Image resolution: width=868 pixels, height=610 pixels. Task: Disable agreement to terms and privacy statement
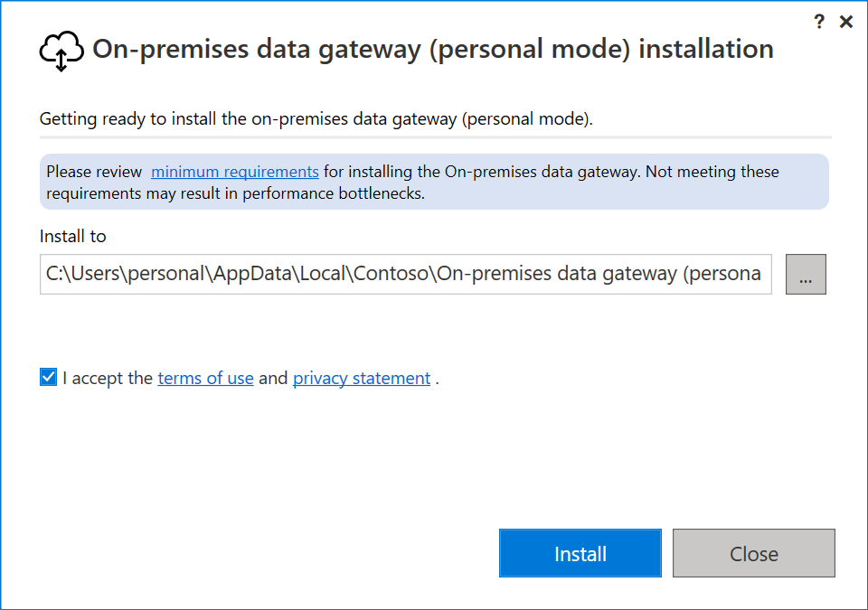coord(47,376)
